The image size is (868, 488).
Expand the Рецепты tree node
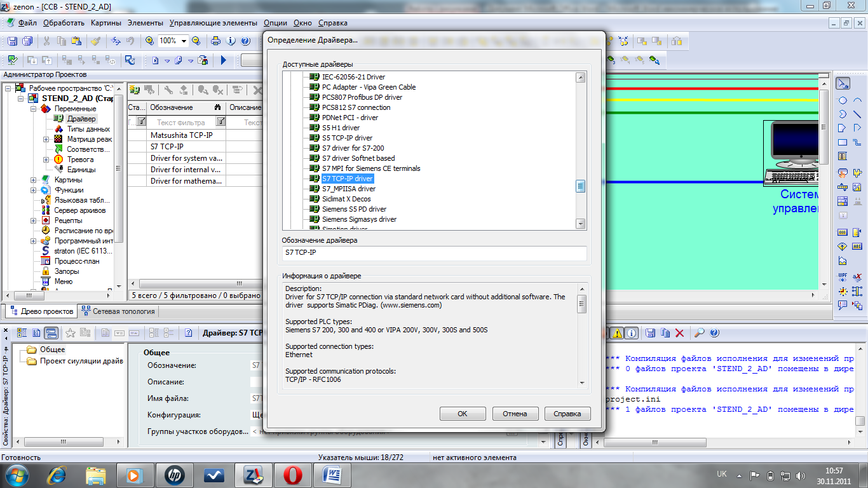(34, 220)
